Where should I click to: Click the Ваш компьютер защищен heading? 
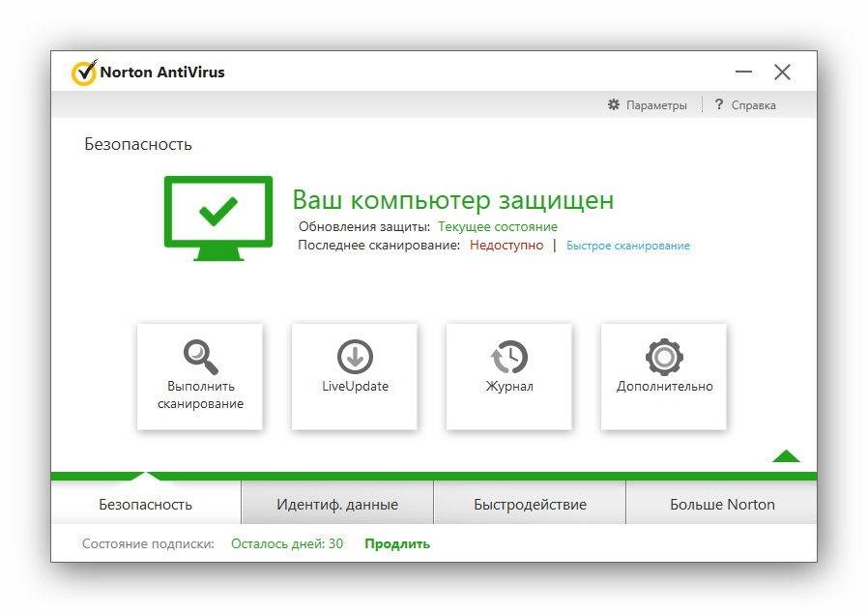click(453, 200)
